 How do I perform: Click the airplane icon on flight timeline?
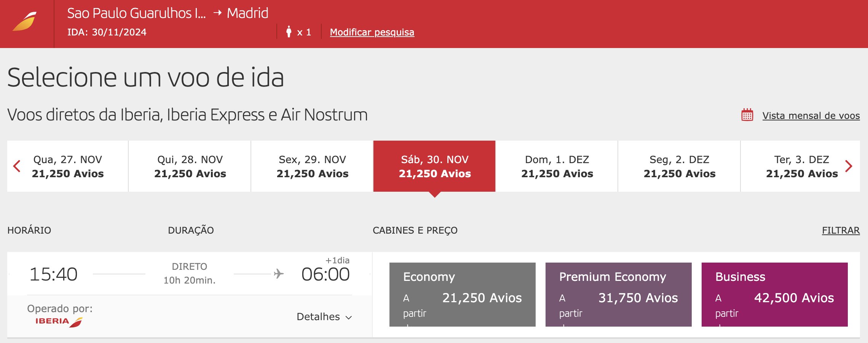click(279, 274)
